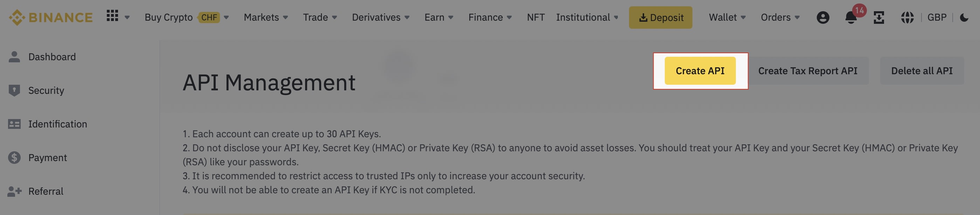The image size is (980, 215).
Task: Expand the Orders dropdown
Action: 780,18
